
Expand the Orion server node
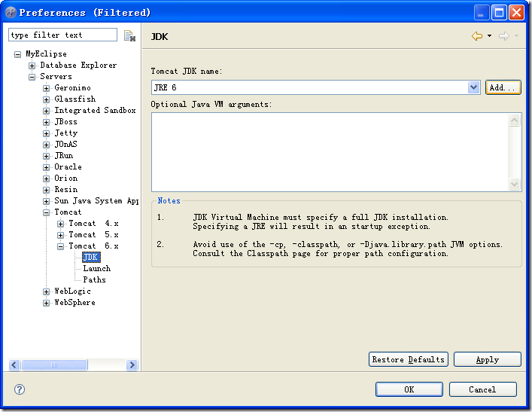pyautogui.click(x=46, y=179)
